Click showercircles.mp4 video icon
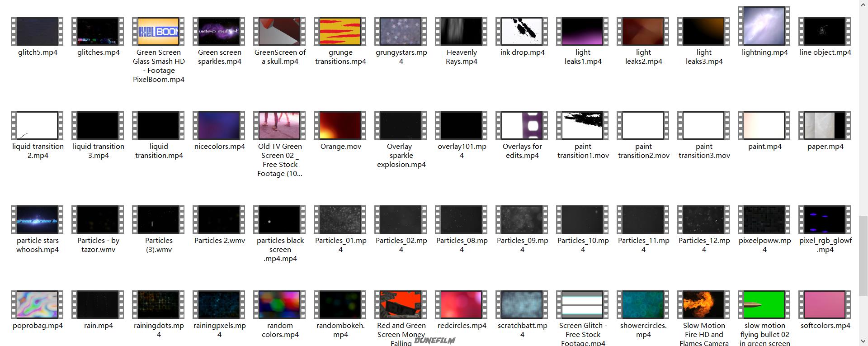 643,305
